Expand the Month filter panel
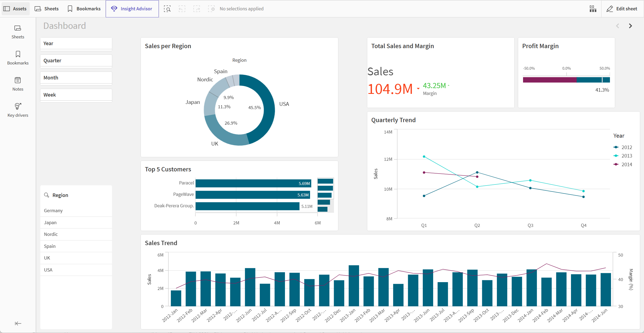The width and height of the screenshot is (644, 333). tap(77, 77)
